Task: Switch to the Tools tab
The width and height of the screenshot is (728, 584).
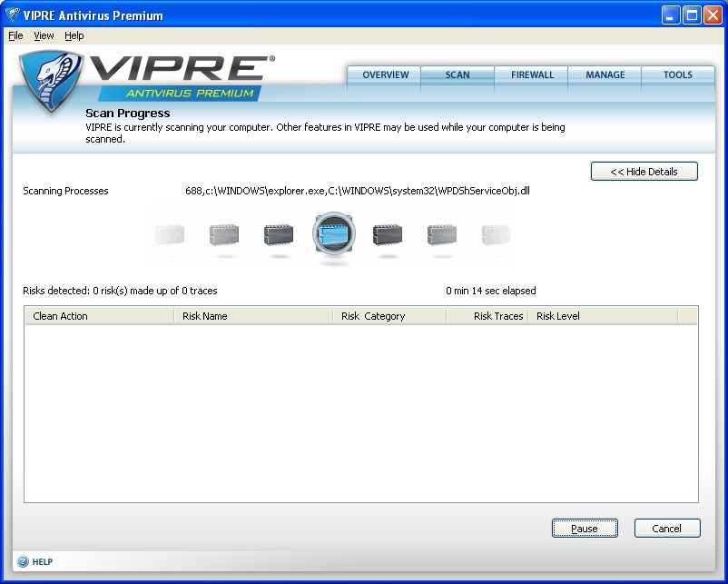Action: tap(678, 75)
